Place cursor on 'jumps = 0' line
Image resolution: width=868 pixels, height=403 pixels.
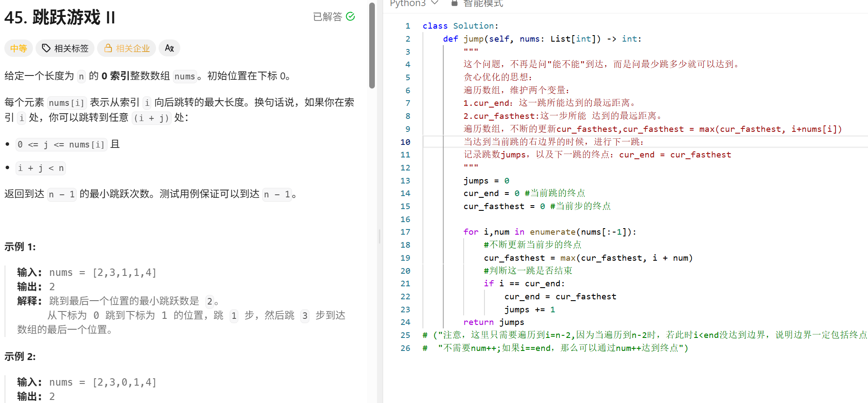pos(486,180)
